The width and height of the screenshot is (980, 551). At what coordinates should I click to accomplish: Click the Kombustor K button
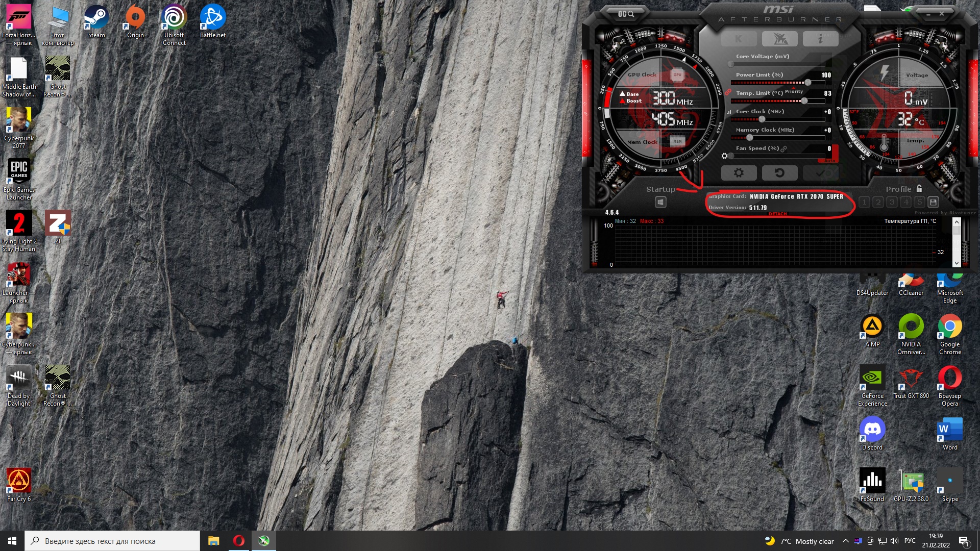coord(739,39)
